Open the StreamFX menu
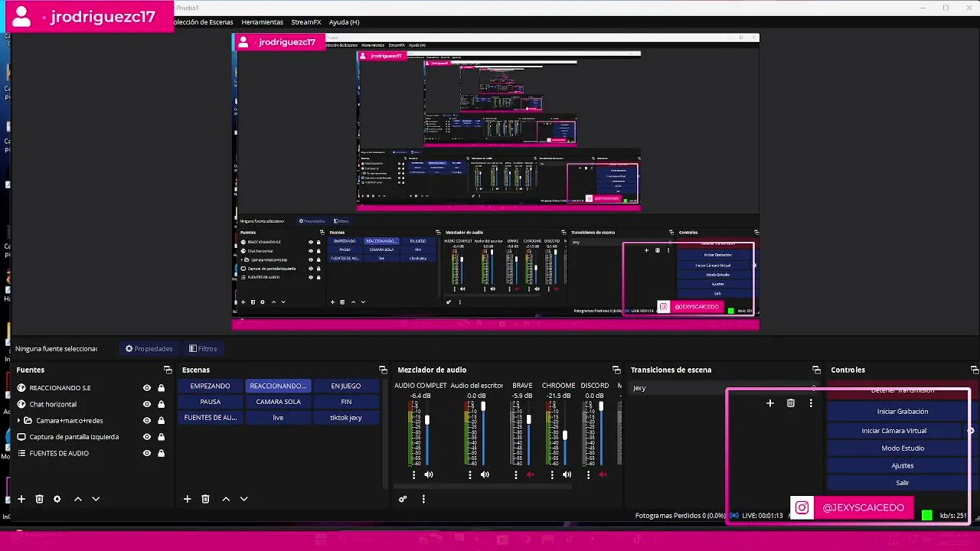 coord(305,22)
